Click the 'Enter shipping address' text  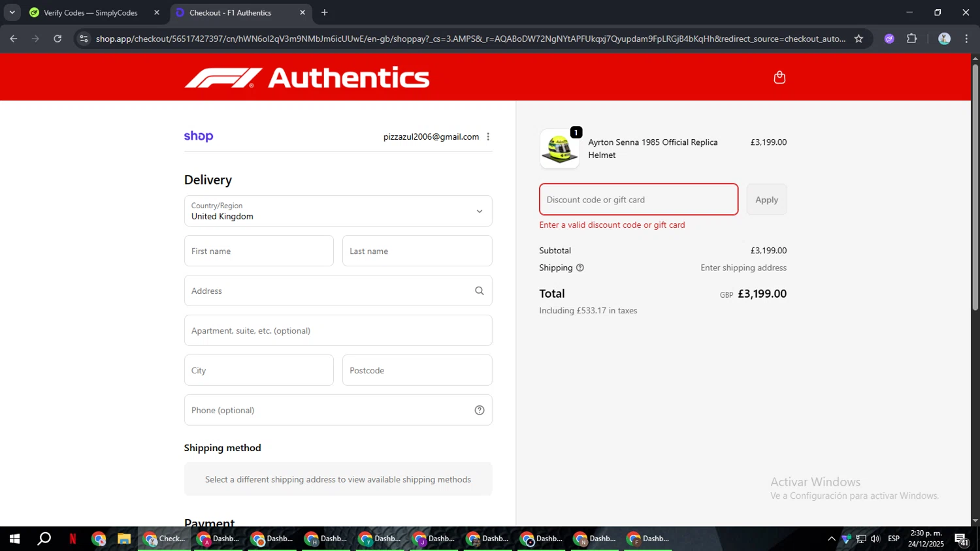[743, 268]
